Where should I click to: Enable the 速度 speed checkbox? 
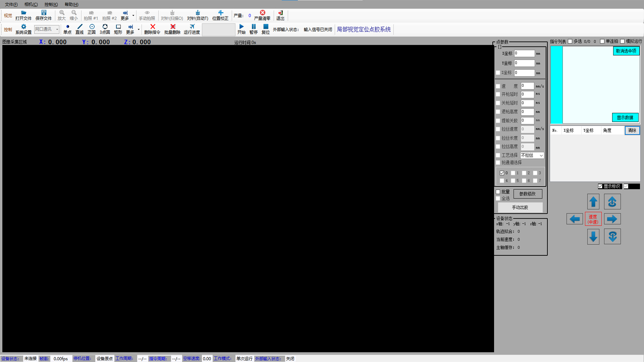[x=498, y=86]
